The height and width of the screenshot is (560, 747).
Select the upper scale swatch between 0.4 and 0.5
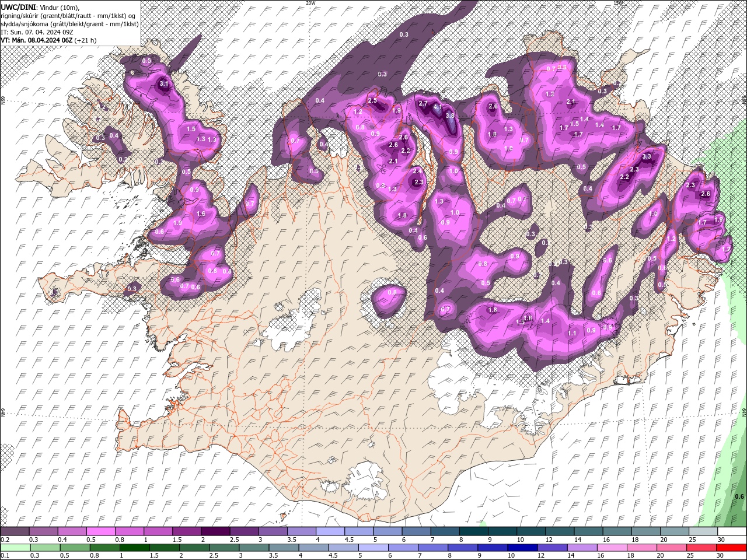pyautogui.click(x=72, y=531)
